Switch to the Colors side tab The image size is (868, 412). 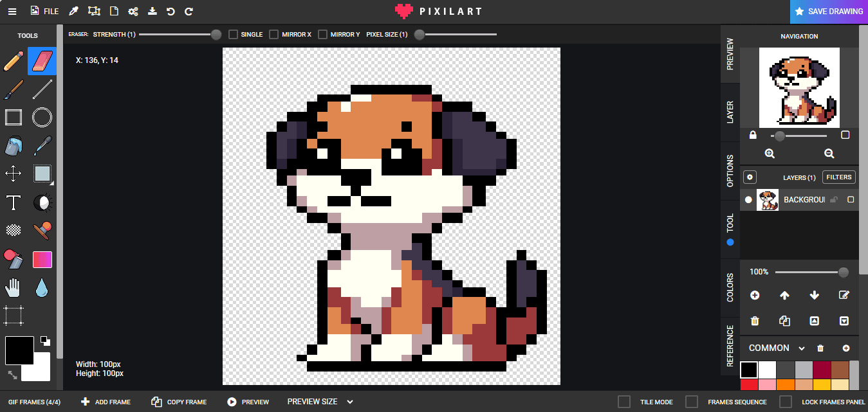click(730, 287)
